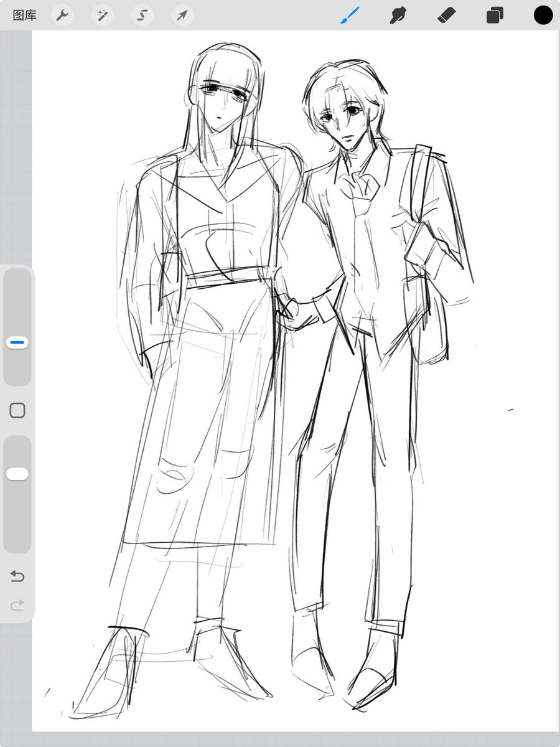Select the Eraser tool
This screenshot has height=747, width=560.
click(447, 16)
